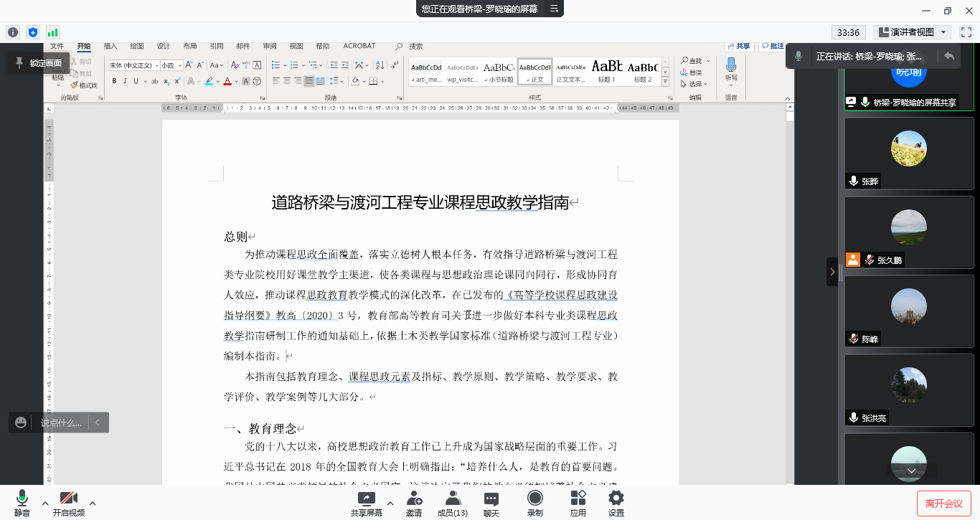The image size is (980, 520).
Task: Click the 邀请 invite icon
Action: (414, 498)
